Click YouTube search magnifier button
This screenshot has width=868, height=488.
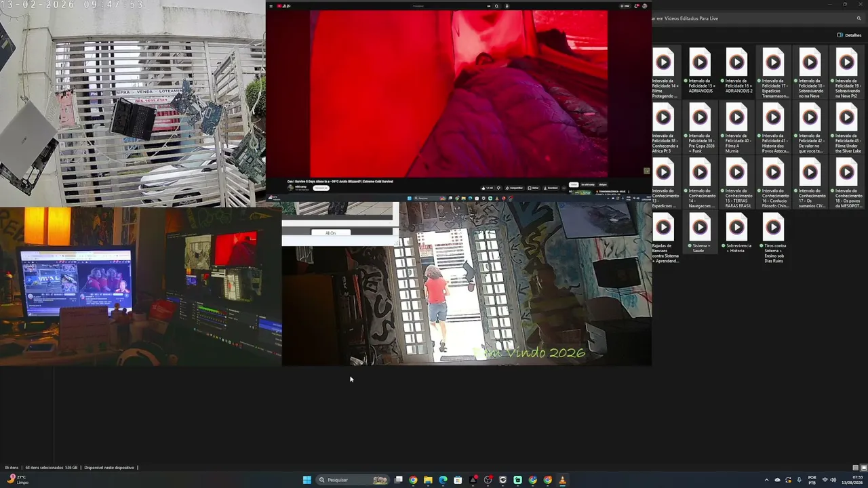496,6
